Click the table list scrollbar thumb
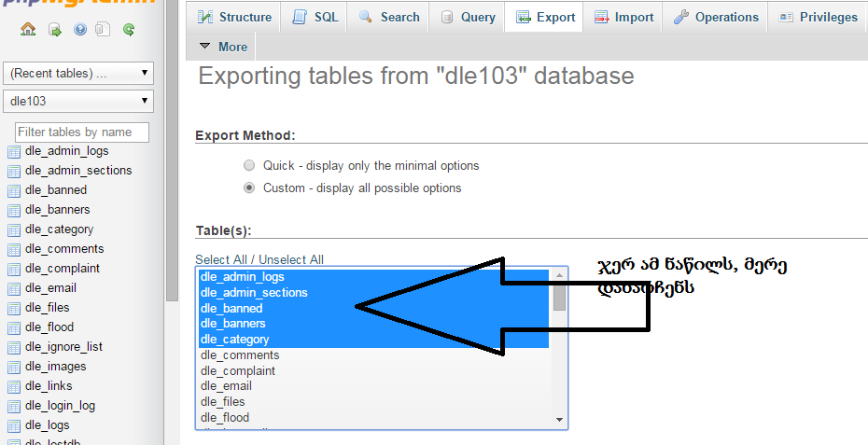This screenshot has height=445, width=868. [x=559, y=296]
